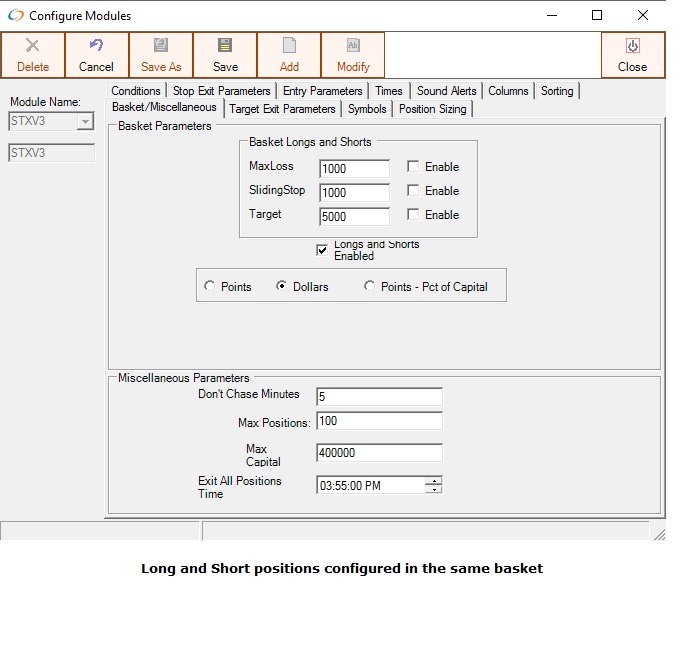Click the Save As toolbar icon

pos(161,46)
